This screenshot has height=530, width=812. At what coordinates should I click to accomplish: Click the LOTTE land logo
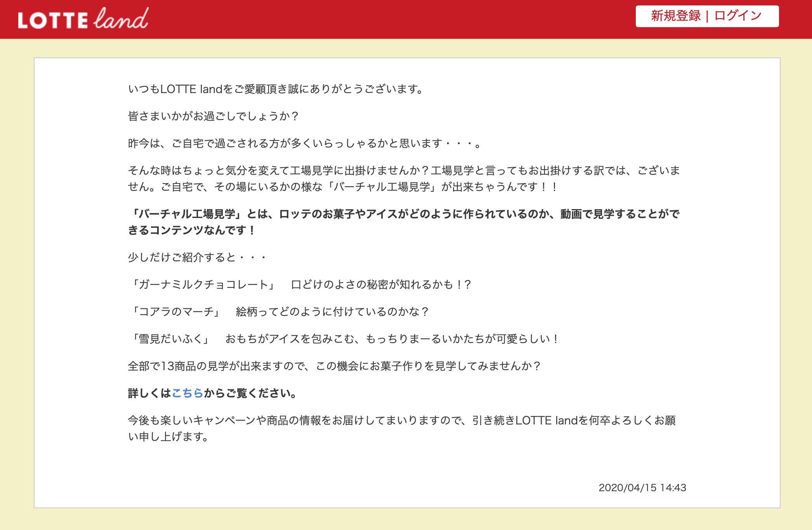point(83,19)
